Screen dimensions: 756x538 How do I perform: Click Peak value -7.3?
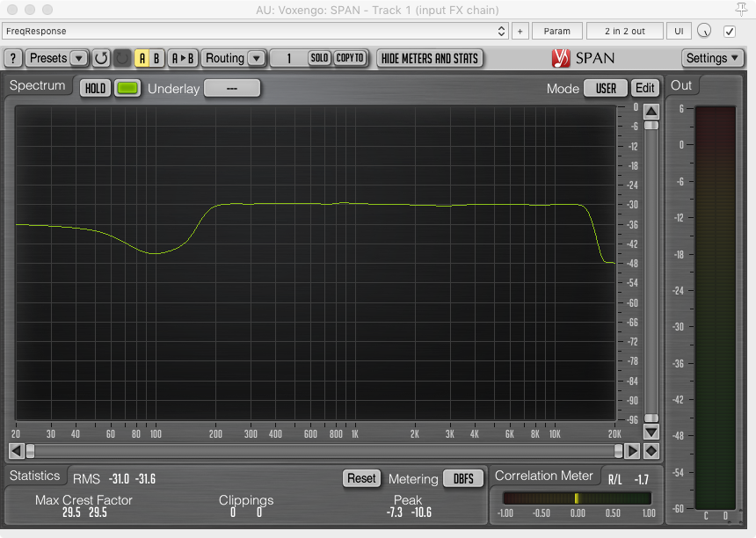point(394,512)
